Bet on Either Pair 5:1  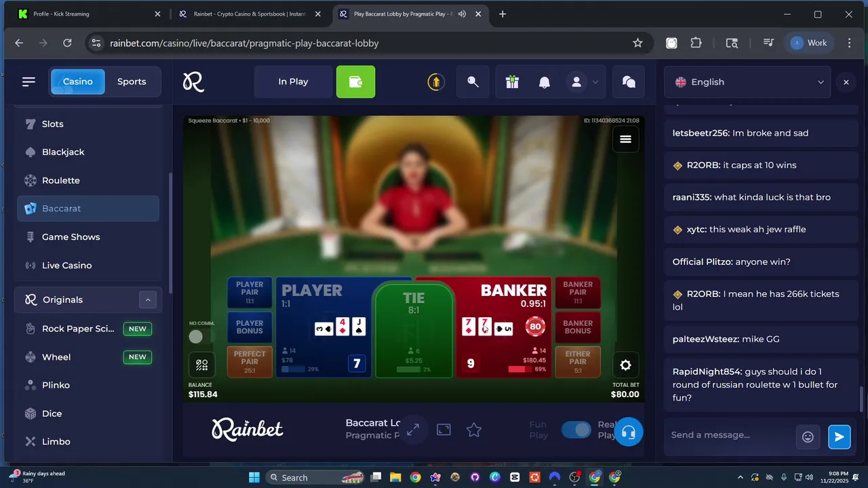click(578, 362)
